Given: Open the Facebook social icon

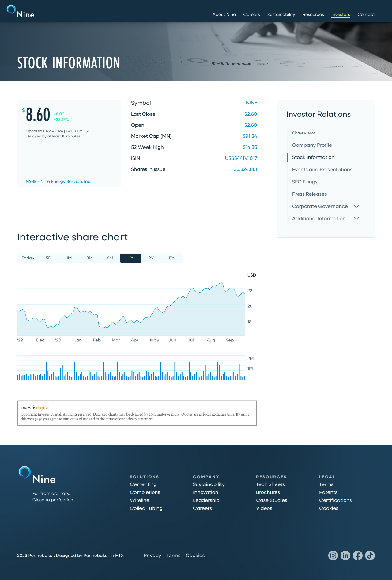Looking at the screenshot, I should tap(358, 556).
